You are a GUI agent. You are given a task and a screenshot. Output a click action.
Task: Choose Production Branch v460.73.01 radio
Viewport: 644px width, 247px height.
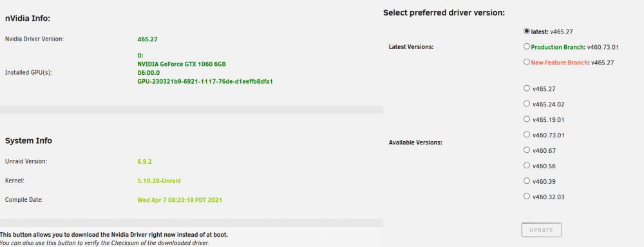pos(527,46)
